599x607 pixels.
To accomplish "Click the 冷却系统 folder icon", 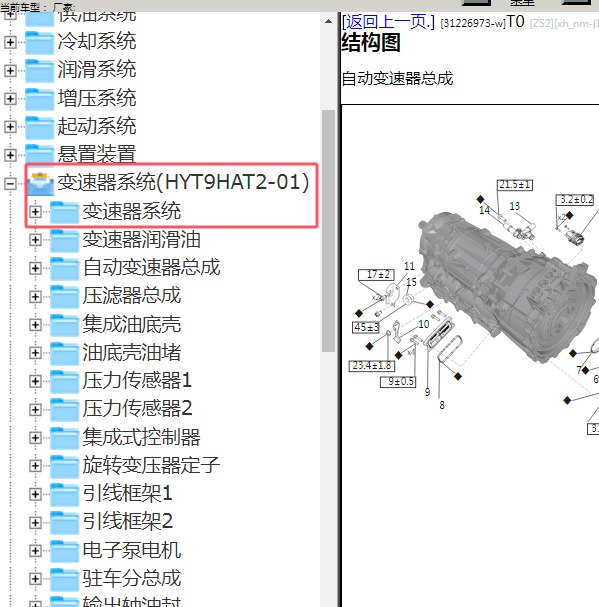I will (39, 42).
